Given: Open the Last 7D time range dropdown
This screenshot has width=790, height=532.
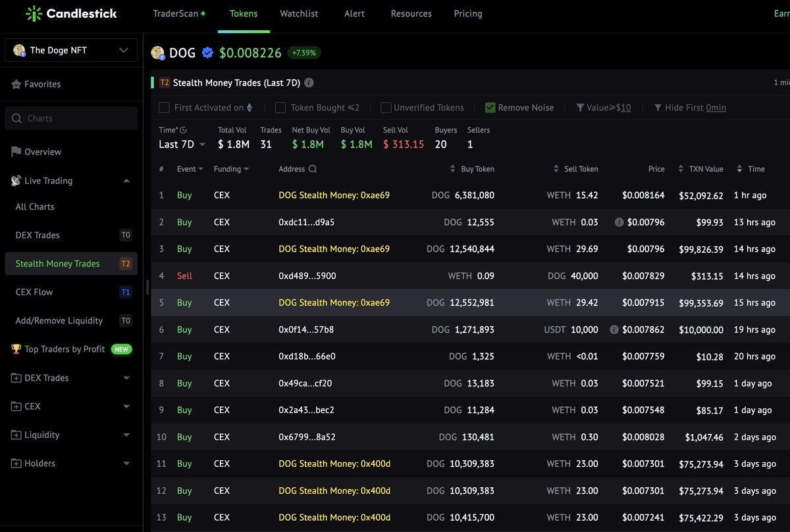Looking at the screenshot, I should coord(182,144).
